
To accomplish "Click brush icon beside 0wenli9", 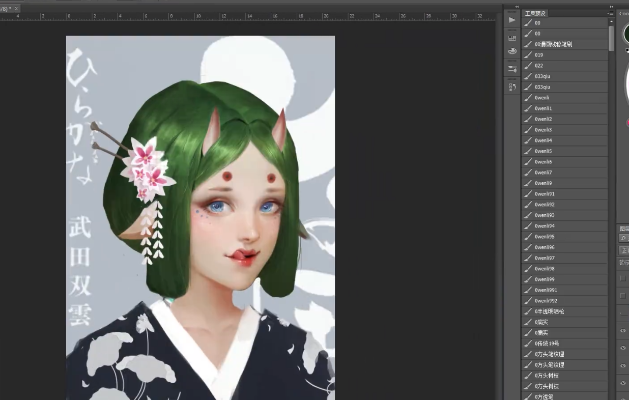I will [528, 183].
